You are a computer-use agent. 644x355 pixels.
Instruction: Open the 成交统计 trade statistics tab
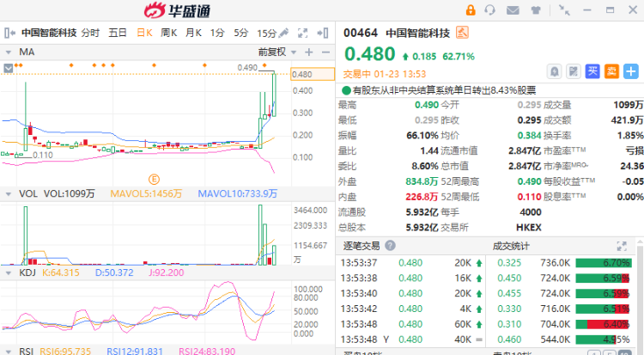[511, 246]
